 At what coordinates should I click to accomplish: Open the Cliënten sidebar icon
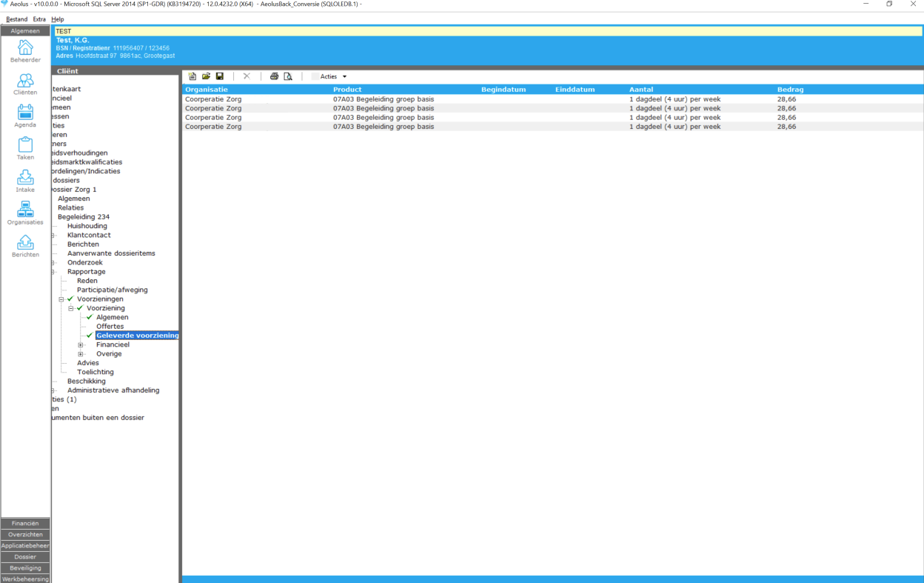click(x=25, y=84)
